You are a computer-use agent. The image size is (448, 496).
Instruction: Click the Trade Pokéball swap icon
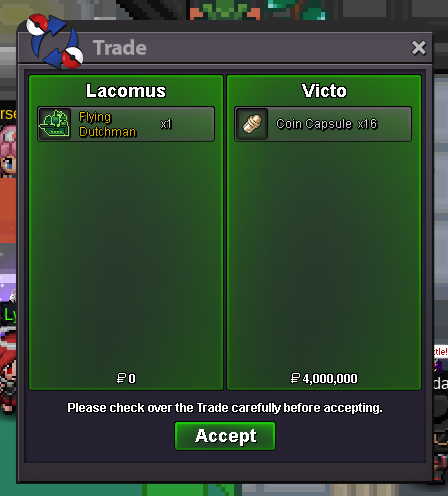coord(55,41)
